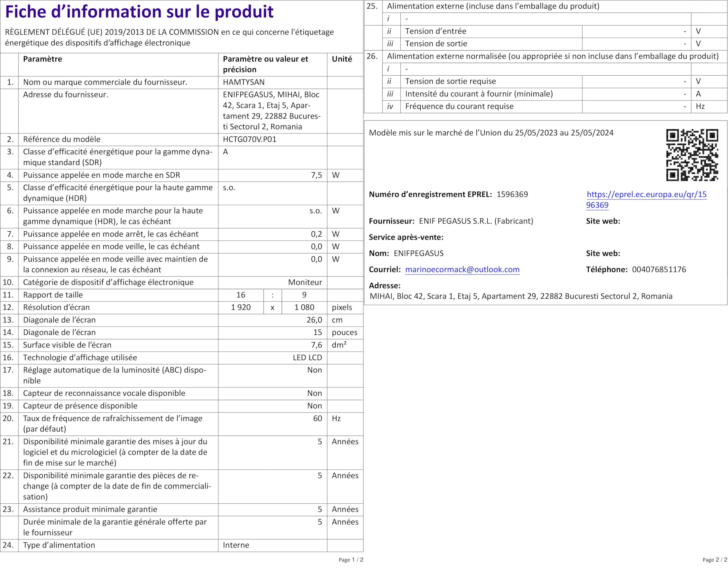Click the 'Tension d'entrée' row label
The width and height of the screenshot is (728, 569).
tap(435, 31)
